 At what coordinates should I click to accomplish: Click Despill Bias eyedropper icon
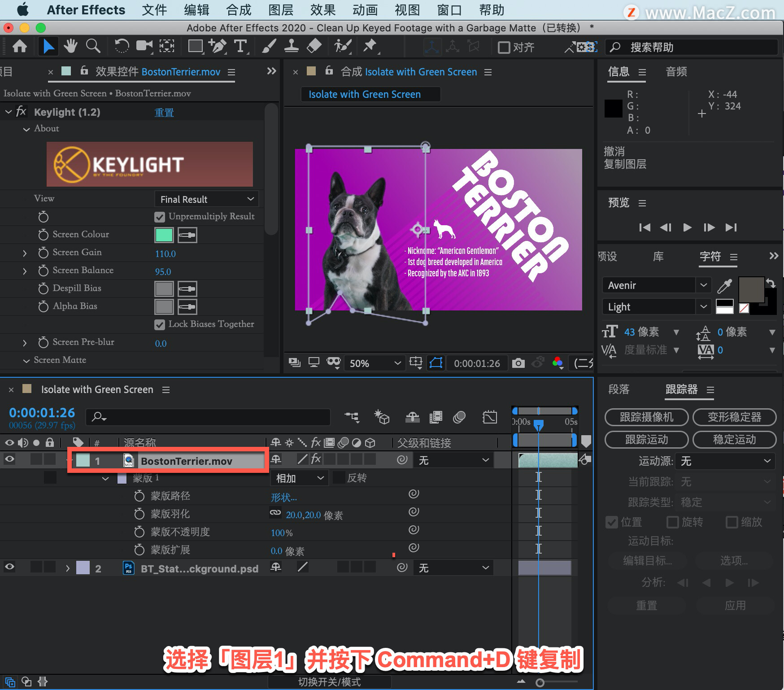point(187,289)
